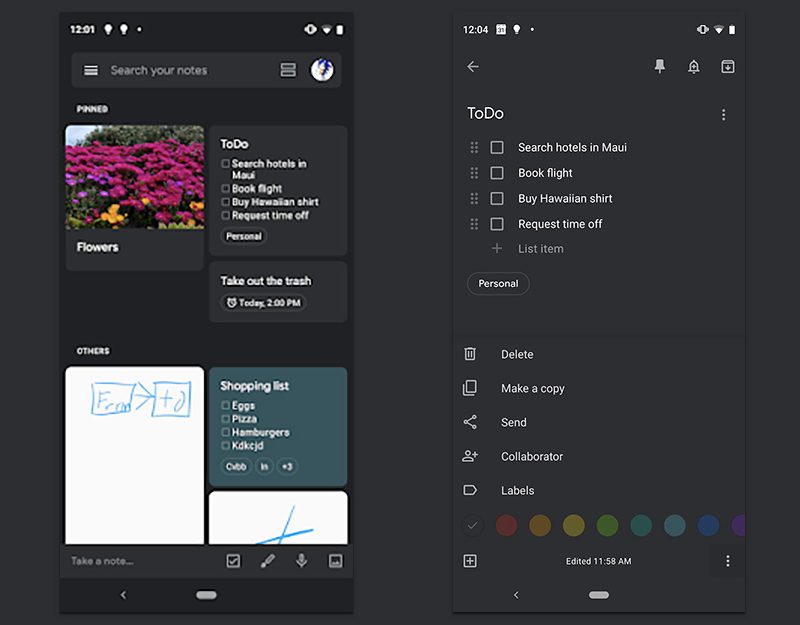Start a voice note with microphone
Screen dimensions: 800x625
pos(301,561)
